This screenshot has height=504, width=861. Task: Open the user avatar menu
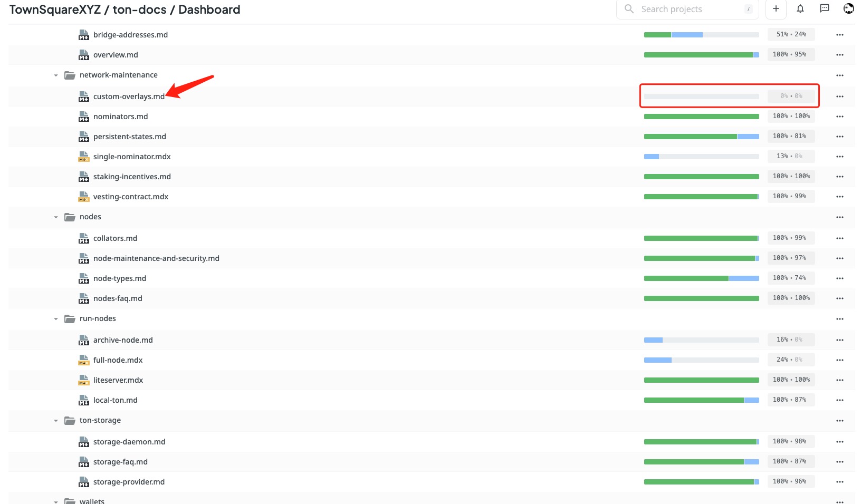849,8
